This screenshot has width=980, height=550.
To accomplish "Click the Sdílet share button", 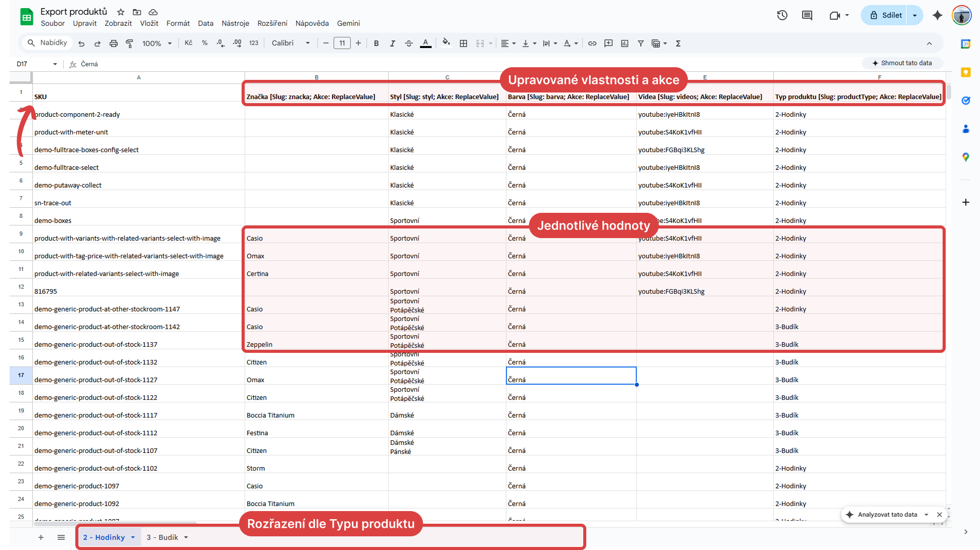I will pyautogui.click(x=886, y=15).
